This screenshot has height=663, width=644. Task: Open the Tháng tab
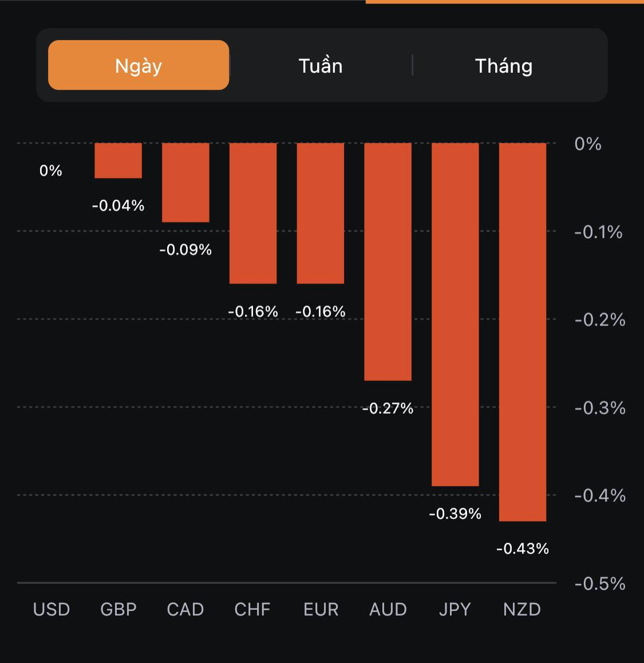504,66
